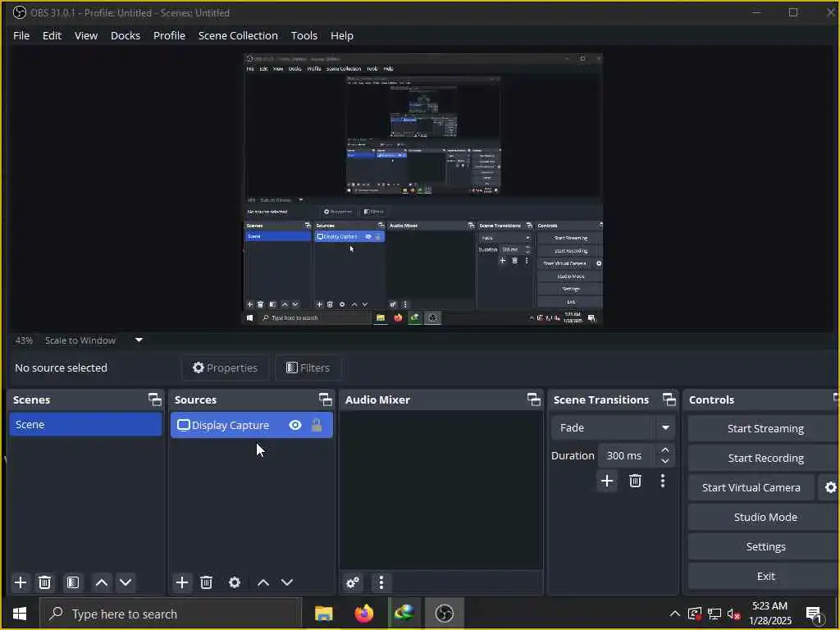Select Display Capture source row
The width and height of the screenshot is (840, 630).
pyautogui.click(x=252, y=426)
